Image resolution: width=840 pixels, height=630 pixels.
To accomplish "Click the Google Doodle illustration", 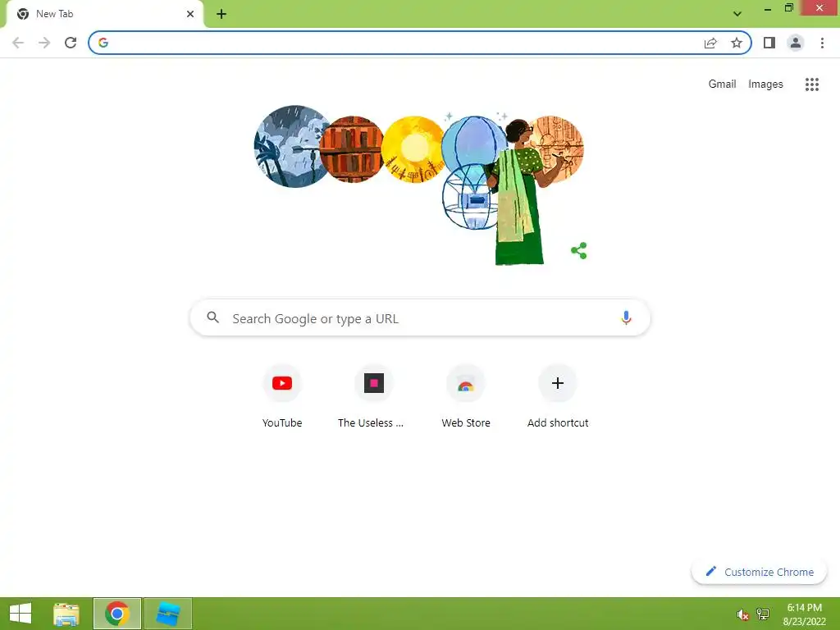I will click(x=419, y=185).
